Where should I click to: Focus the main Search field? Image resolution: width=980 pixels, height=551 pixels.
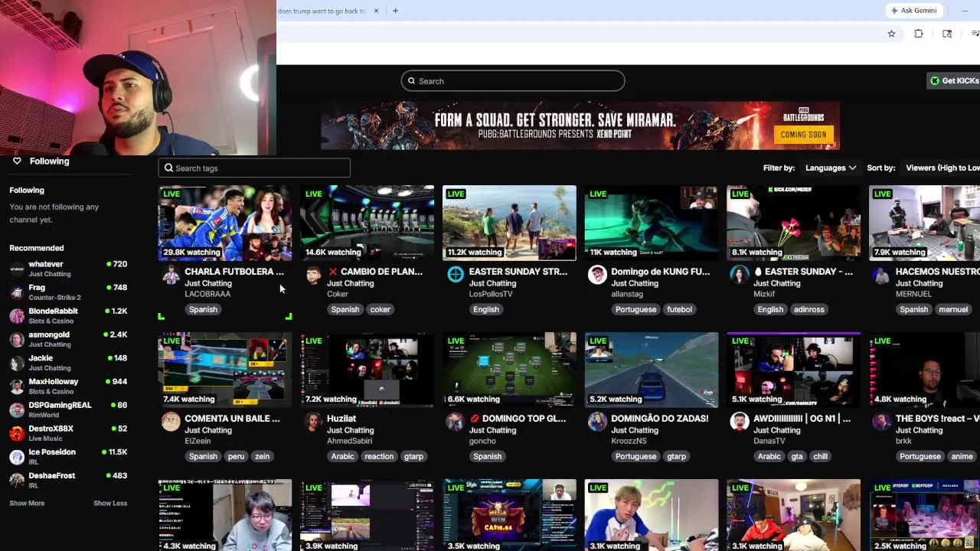[x=513, y=81]
